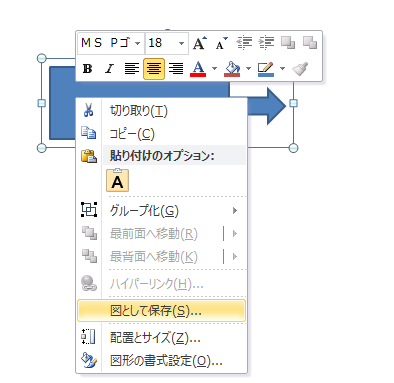394x383 pixels.
Task: Toggle Bold formatting
Action: coord(87,69)
